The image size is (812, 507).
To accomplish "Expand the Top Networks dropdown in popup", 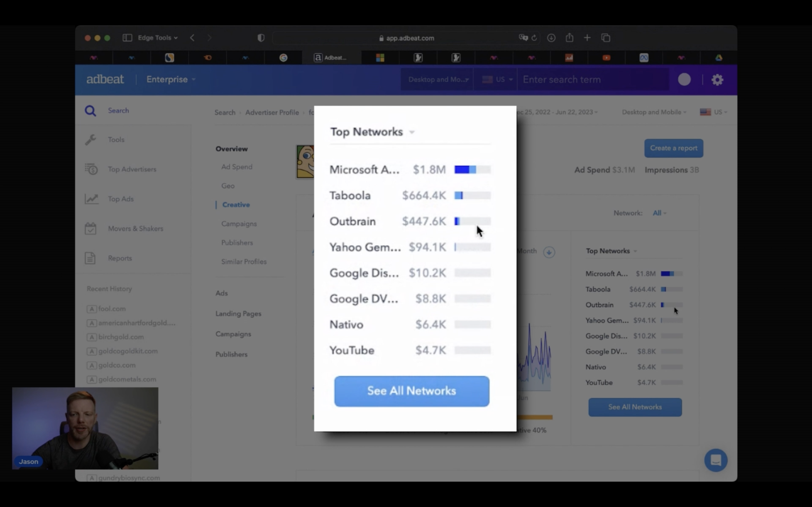I will pyautogui.click(x=412, y=132).
